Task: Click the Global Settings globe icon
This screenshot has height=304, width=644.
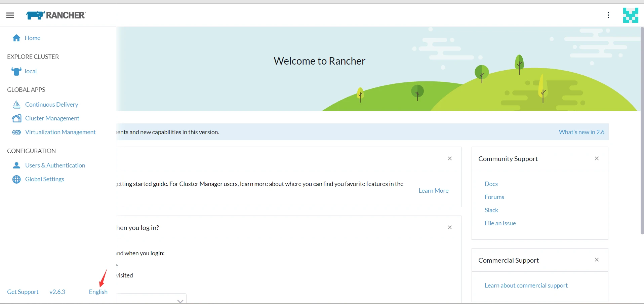Action: (16, 179)
